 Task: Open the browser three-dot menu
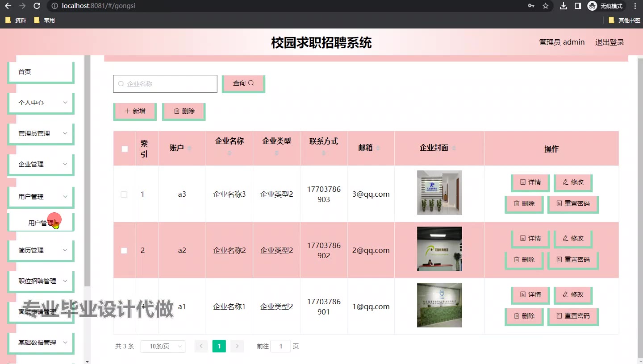coord(635,6)
